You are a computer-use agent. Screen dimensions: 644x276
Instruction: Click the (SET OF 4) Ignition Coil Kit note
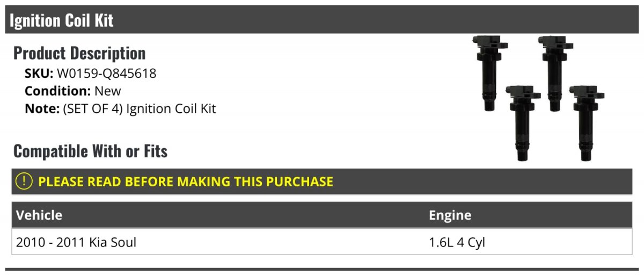pos(140,108)
